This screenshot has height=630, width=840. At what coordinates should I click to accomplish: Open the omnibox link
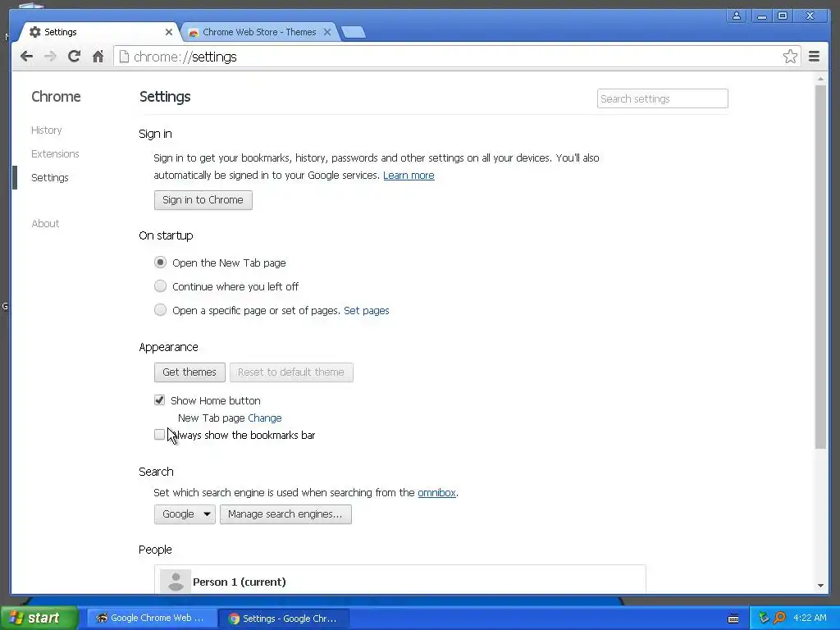coord(436,493)
